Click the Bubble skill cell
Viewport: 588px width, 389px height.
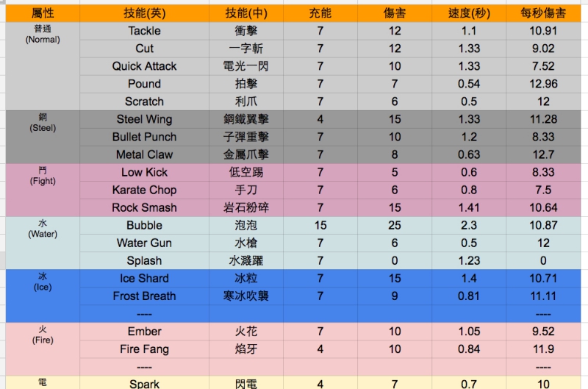(x=144, y=225)
